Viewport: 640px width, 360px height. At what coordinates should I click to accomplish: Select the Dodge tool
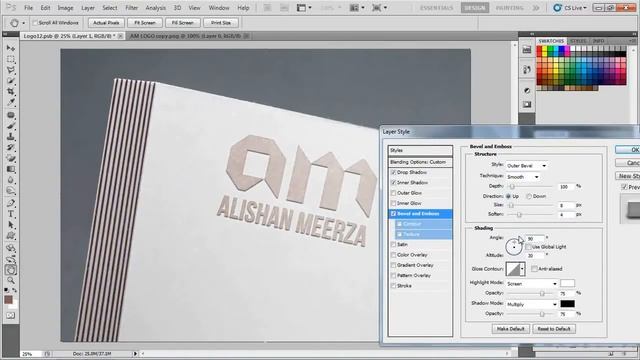(x=11, y=191)
